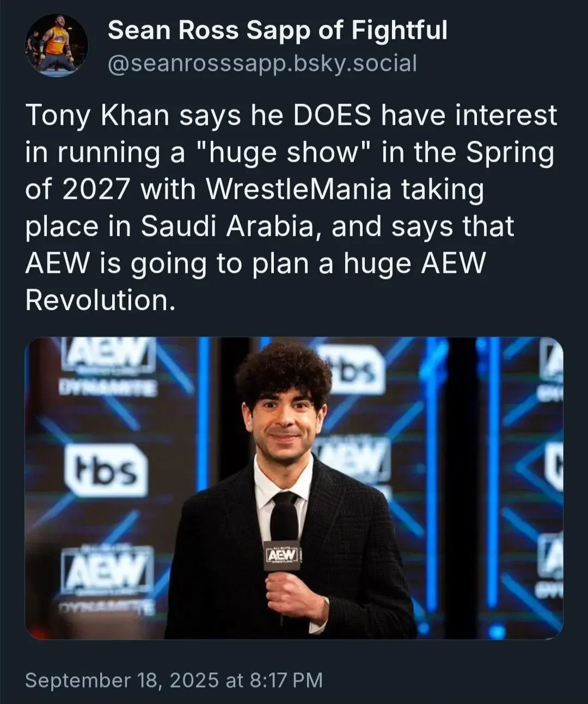Viewport: 588px width, 704px height.
Task: Click the display name Sean Ross Sapp of Fightful
Action: click(x=278, y=30)
